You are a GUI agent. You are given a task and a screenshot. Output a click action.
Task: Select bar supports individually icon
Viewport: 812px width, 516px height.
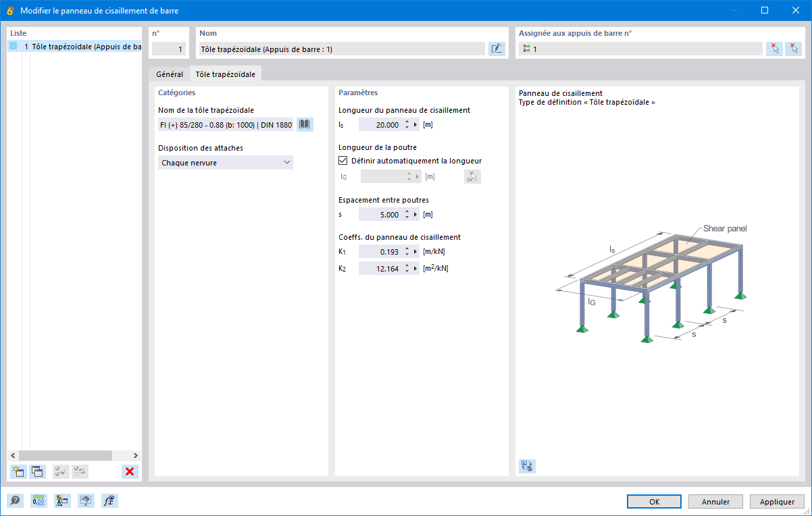pos(775,49)
